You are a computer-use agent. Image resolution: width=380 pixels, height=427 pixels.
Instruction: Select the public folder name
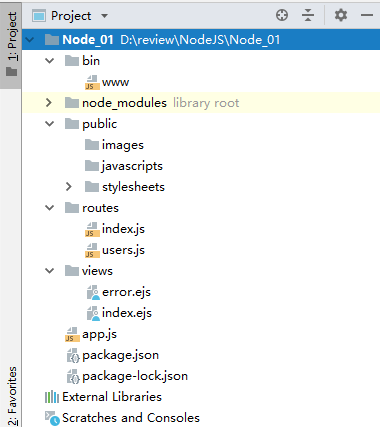pos(100,124)
